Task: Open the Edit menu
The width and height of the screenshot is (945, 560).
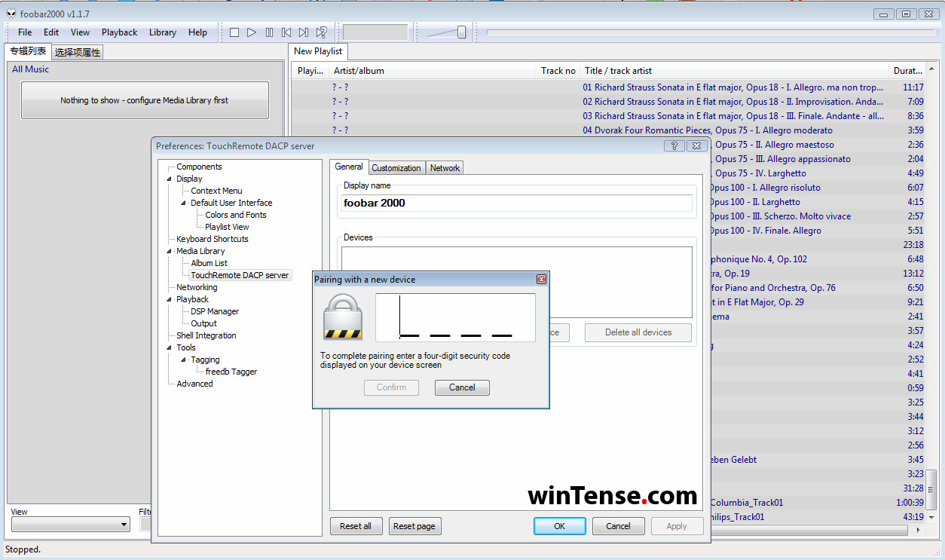Action: coord(51,32)
